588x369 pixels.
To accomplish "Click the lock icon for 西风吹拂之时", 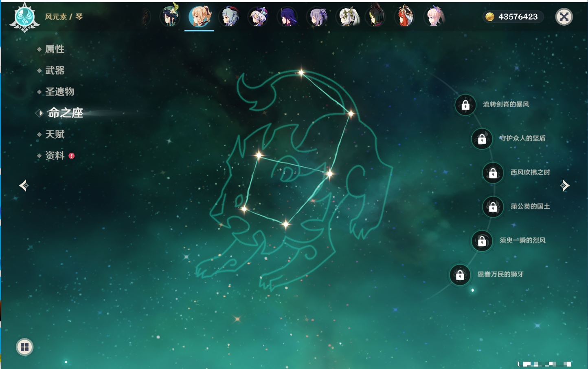I will click(x=493, y=172).
